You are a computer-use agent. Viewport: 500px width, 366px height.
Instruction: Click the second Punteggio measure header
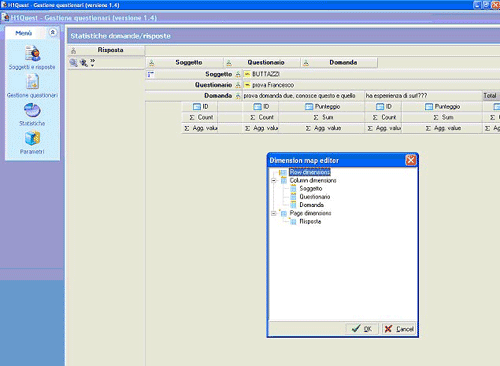click(442, 106)
